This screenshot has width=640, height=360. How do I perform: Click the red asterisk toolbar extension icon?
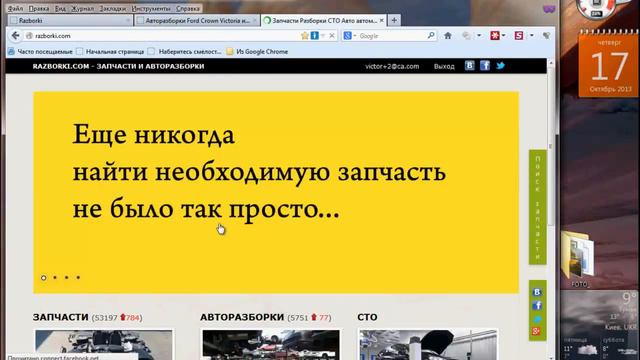click(x=495, y=36)
